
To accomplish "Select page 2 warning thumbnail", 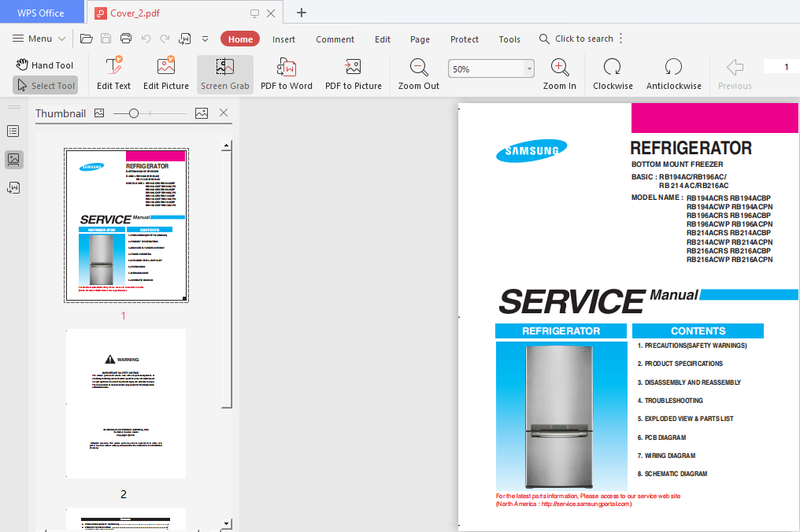I will point(126,404).
